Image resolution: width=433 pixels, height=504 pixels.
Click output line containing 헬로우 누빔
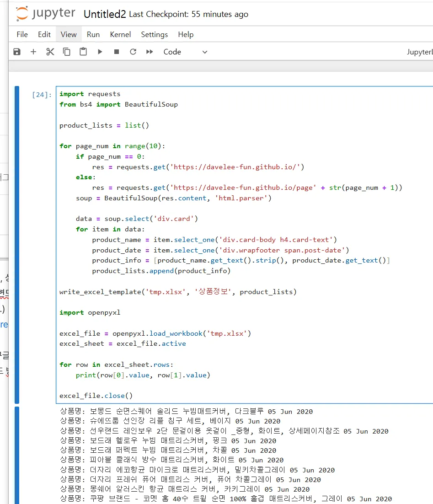click(168, 441)
